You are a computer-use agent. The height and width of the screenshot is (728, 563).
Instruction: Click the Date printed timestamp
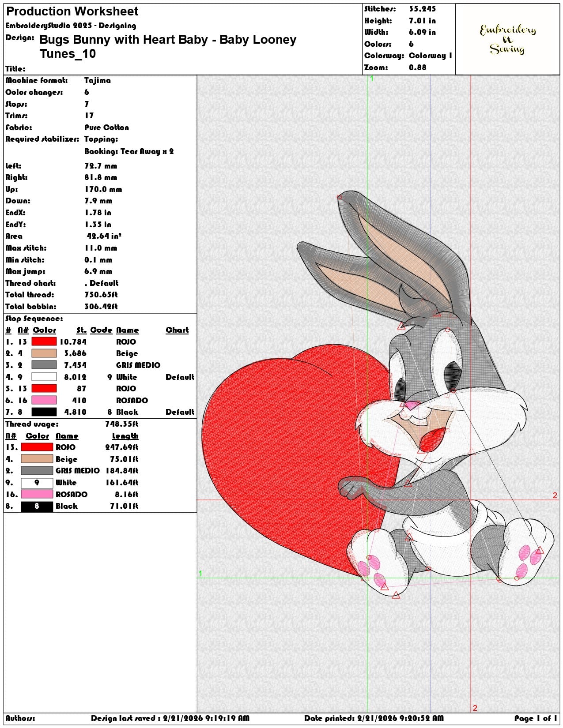(x=374, y=718)
